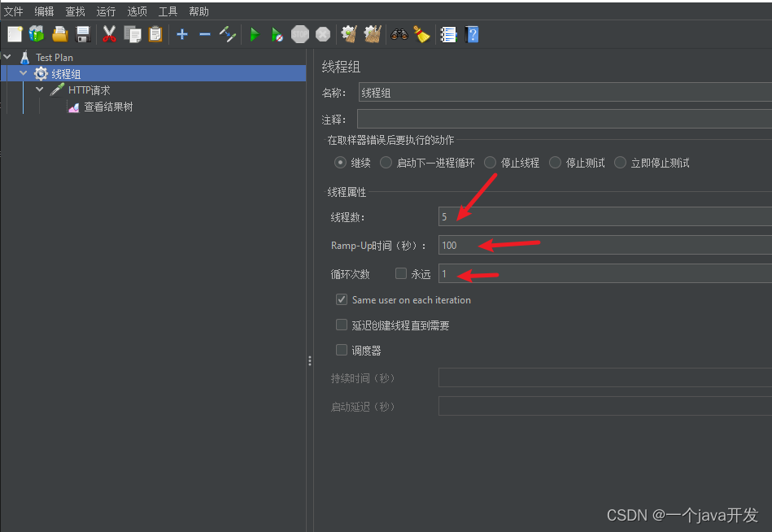
Task: Uncheck Same user on each iteration
Action: (x=341, y=299)
